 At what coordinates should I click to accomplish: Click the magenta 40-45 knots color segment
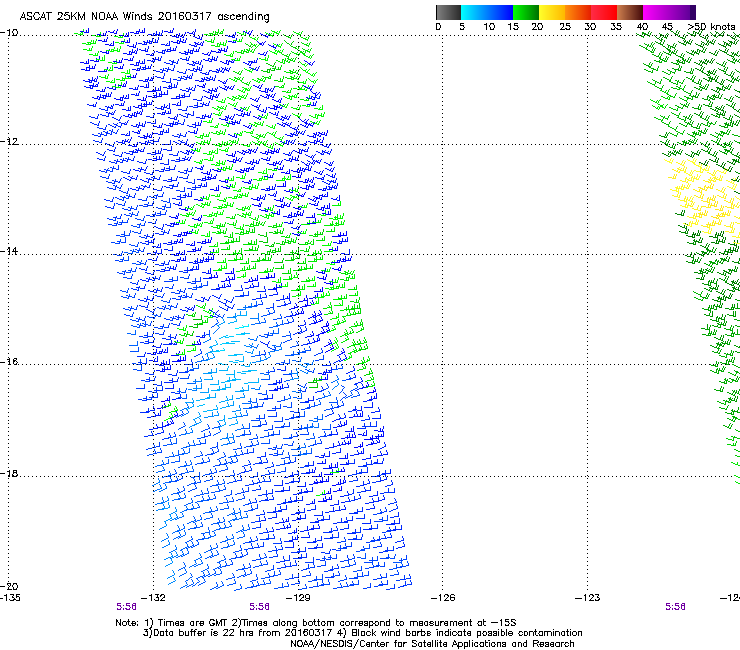click(656, 12)
